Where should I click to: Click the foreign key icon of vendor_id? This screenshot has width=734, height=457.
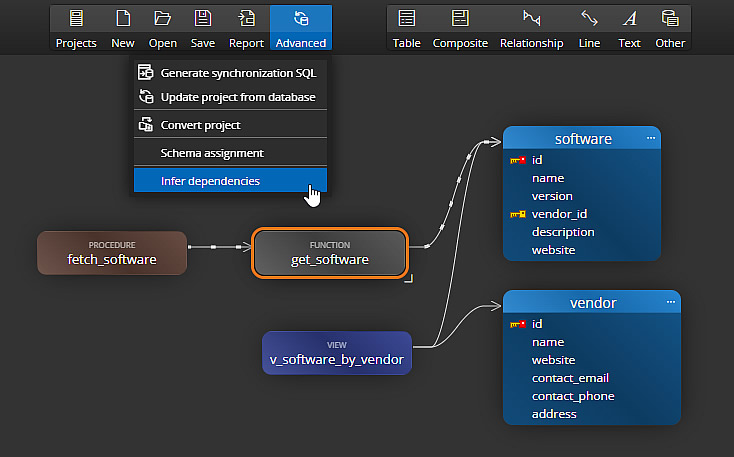coord(518,214)
